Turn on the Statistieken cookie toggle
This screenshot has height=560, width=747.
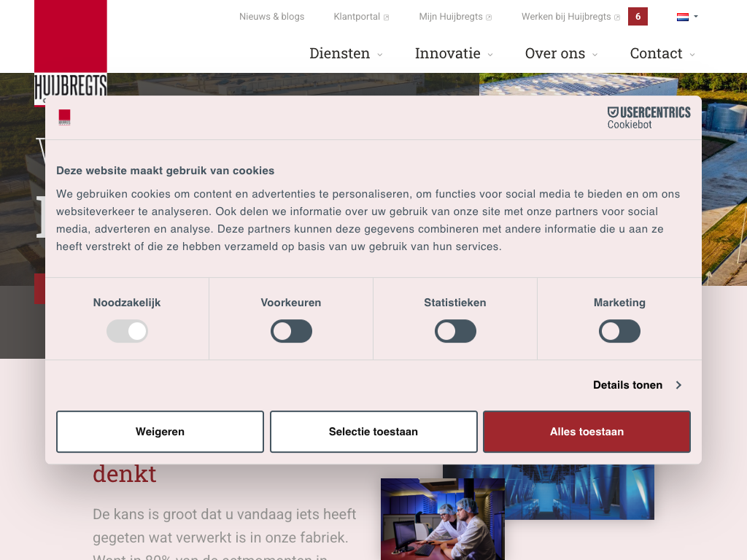[x=455, y=332]
